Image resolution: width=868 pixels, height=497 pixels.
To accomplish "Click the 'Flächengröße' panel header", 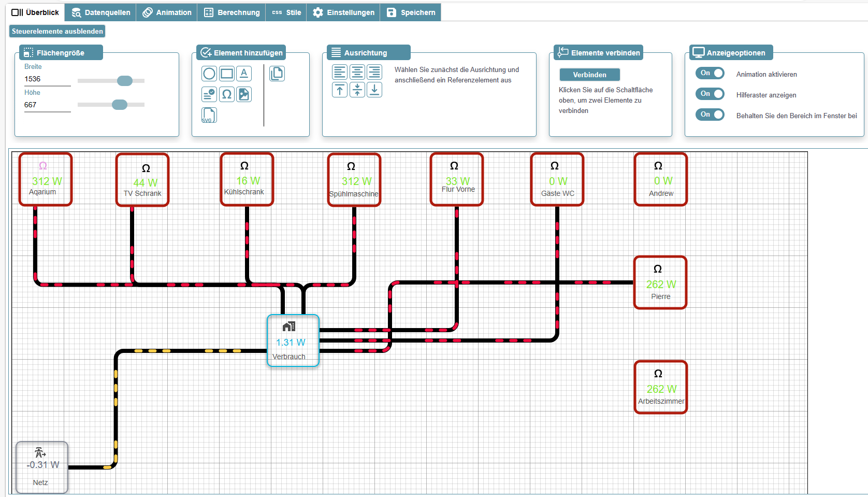I will coord(61,53).
